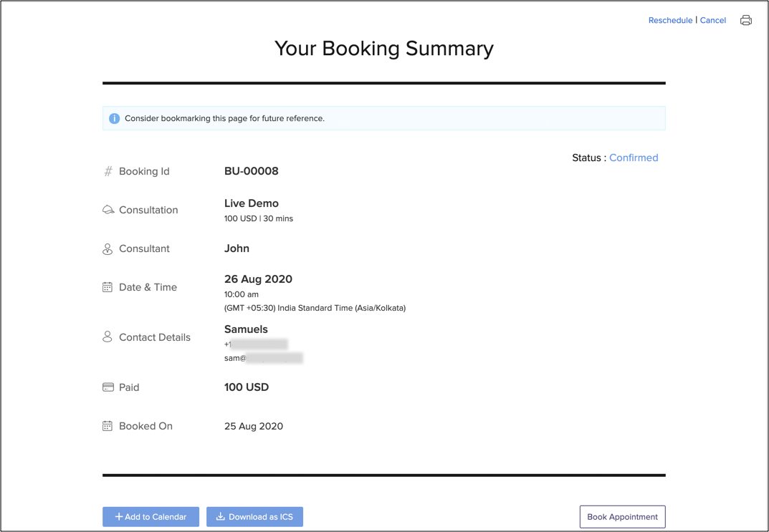Screen dimensions: 769x532
Task: Click the Confirmed status text
Action: [x=634, y=158]
